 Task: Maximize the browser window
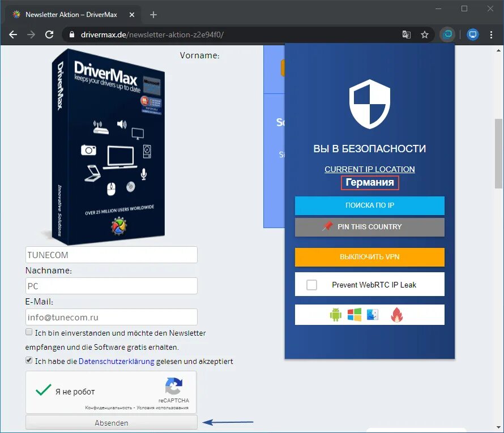[x=464, y=8]
